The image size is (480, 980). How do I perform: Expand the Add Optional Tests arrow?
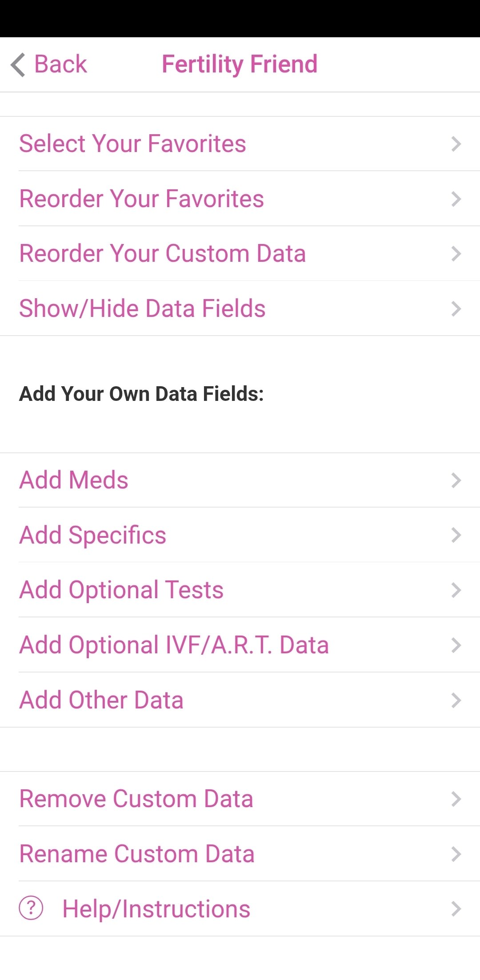point(456,590)
